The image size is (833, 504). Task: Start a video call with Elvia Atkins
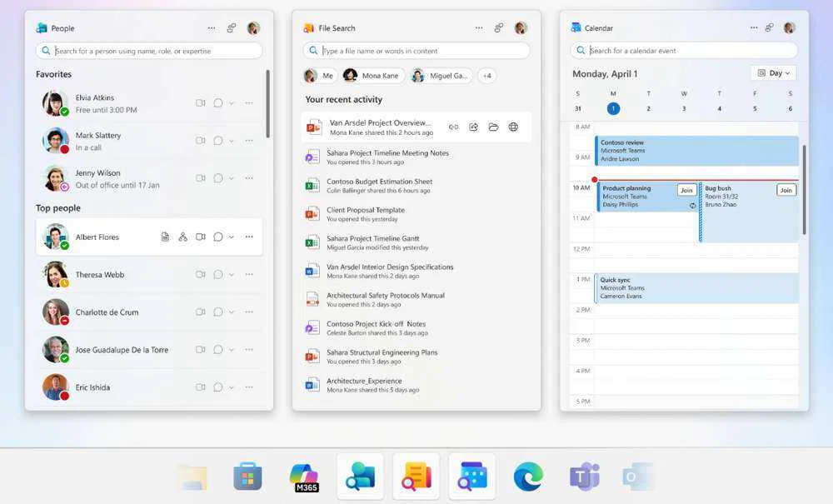click(200, 102)
